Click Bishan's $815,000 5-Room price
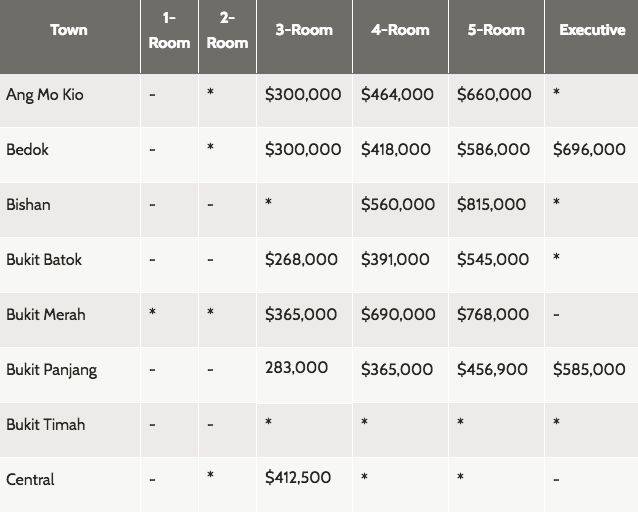The image size is (638, 512). click(x=491, y=205)
